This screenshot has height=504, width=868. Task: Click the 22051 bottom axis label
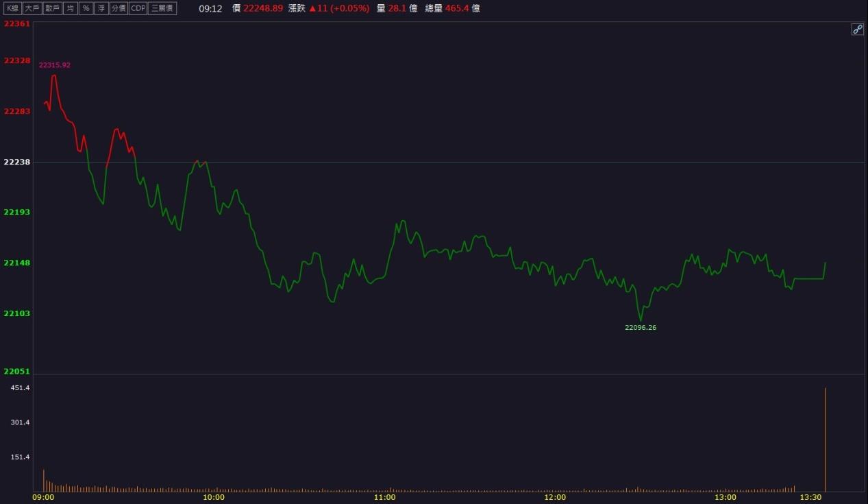17,372
